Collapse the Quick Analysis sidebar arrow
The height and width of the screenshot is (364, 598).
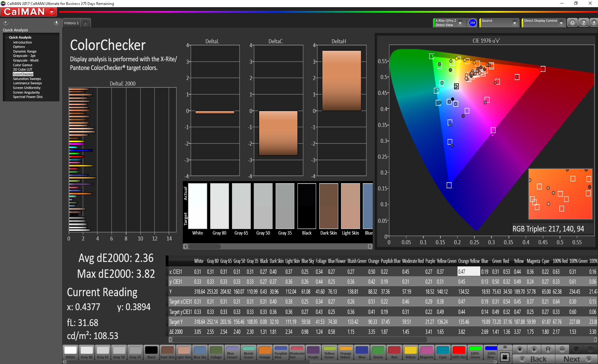(56, 22)
